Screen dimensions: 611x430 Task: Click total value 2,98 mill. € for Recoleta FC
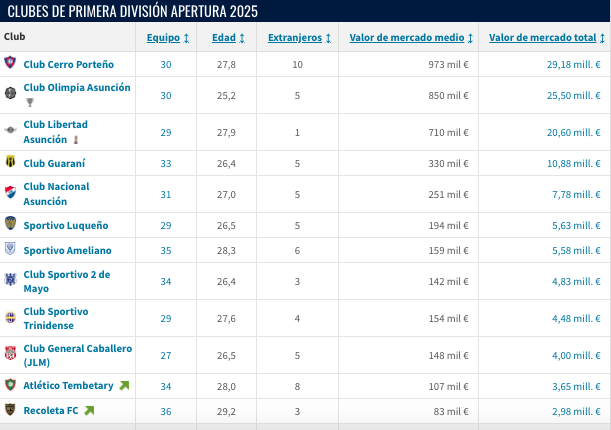[x=576, y=412]
